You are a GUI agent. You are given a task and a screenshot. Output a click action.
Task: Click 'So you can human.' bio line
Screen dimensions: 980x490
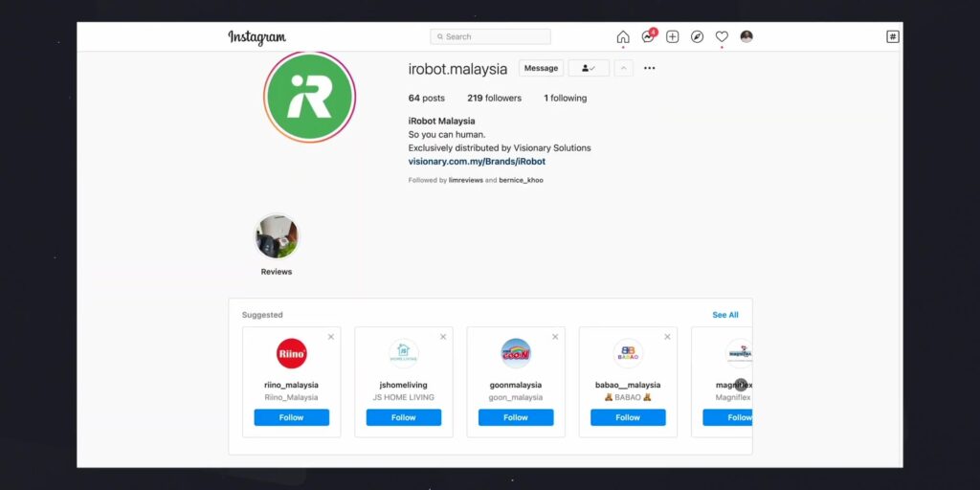pyautogui.click(x=447, y=134)
